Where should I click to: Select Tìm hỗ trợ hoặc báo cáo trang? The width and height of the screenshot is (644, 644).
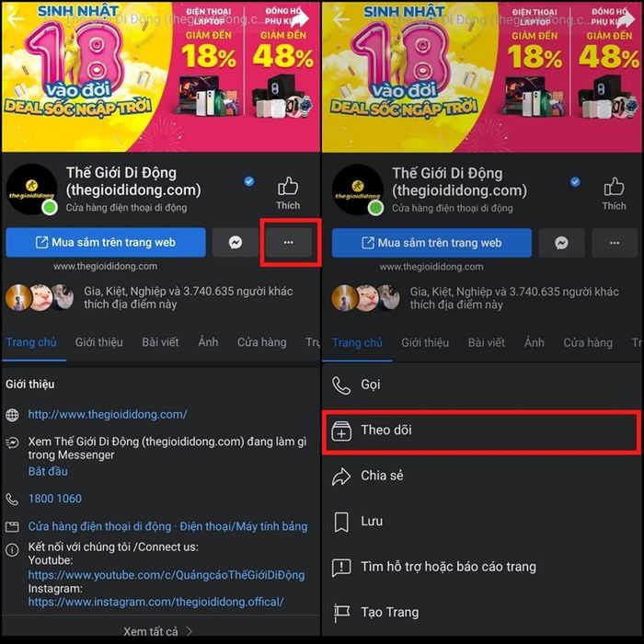481,568
